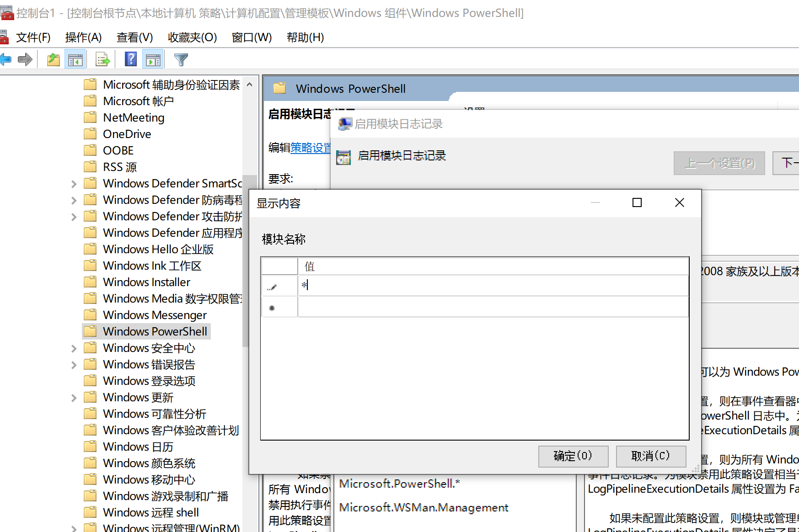This screenshot has height=532, width=799.
Task: Click the pencil edit-row marker in the value table
Action: [x=272, y=287]
